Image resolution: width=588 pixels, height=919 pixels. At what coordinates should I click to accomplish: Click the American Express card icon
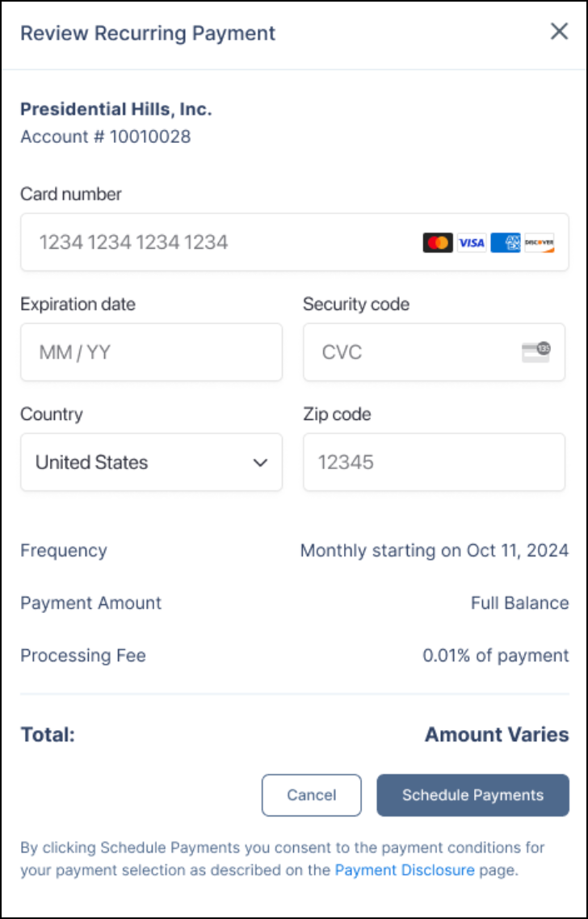pyautogui.click(x=506, y=242)
